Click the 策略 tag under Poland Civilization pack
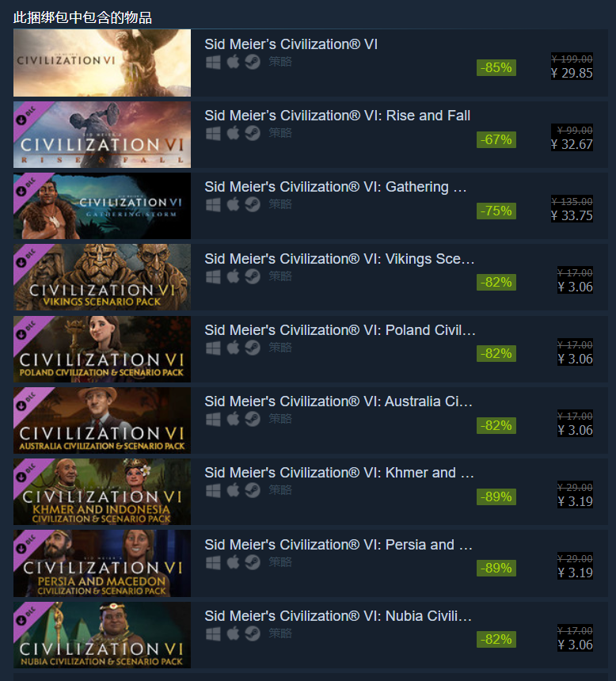616x681 pixels. coord(280,348)
